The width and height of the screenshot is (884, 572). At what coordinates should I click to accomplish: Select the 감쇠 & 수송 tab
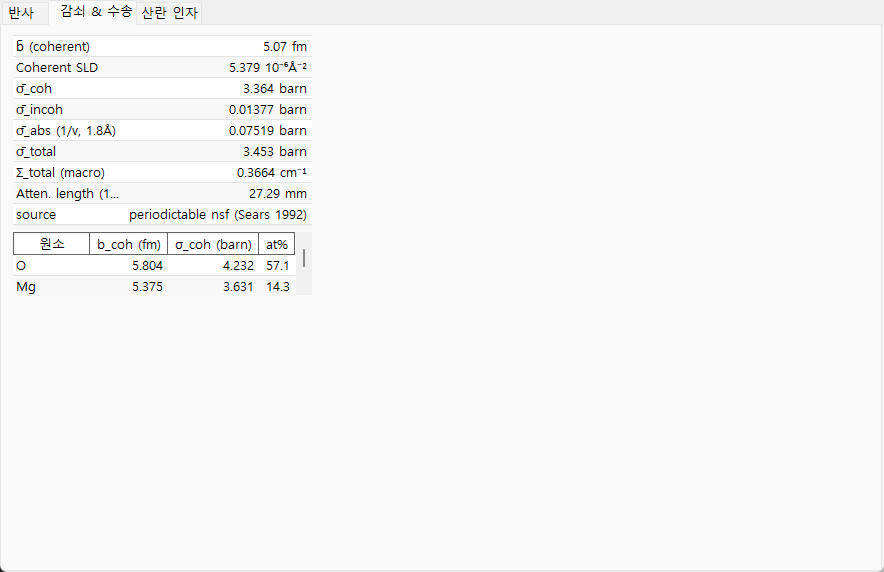tap(95, 12)
